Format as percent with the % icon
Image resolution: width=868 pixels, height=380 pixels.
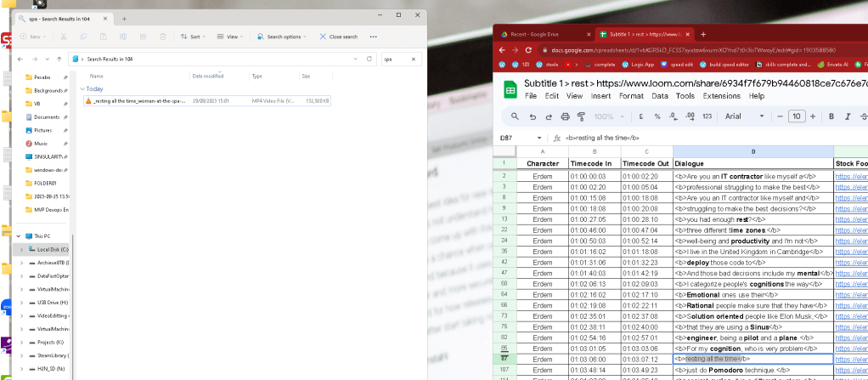[657, 116]
